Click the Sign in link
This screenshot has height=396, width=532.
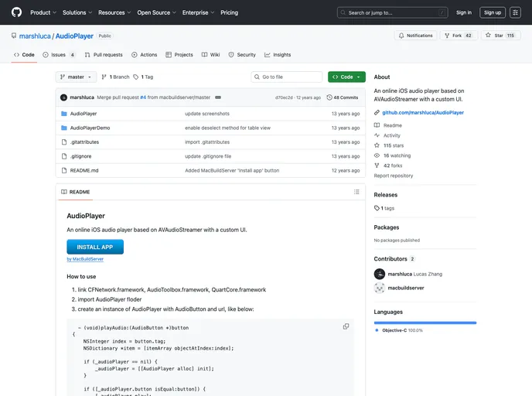463,12
